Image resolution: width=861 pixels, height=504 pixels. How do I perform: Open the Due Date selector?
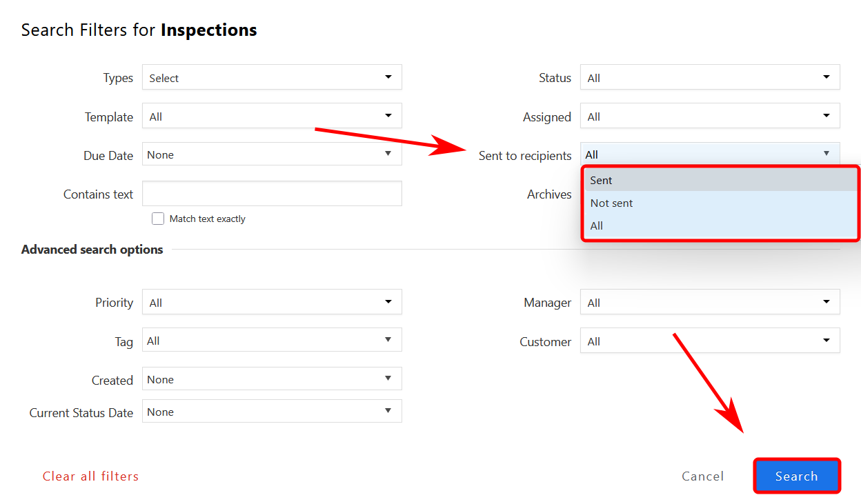(x=272, y=154)
